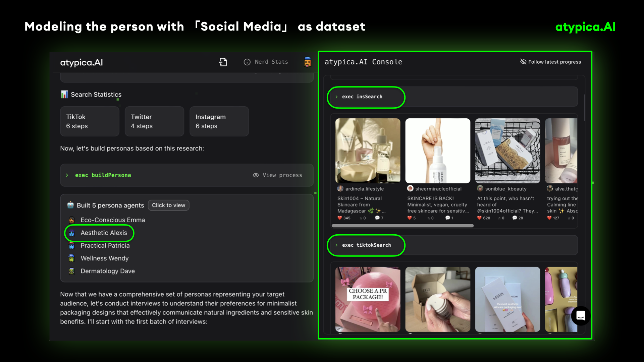644x362 pixels.
Task: Click comment icon on soniblue_kbeauty post
Action: (x=515, y=218)
